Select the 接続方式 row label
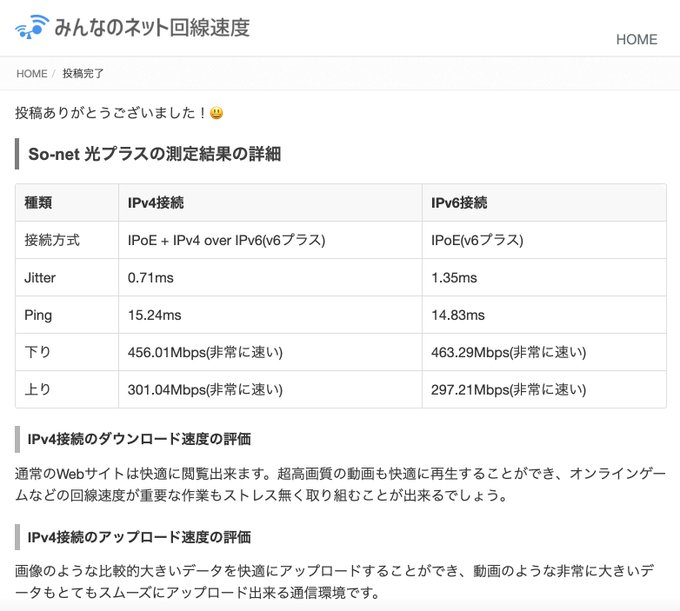 pos(52,240)
